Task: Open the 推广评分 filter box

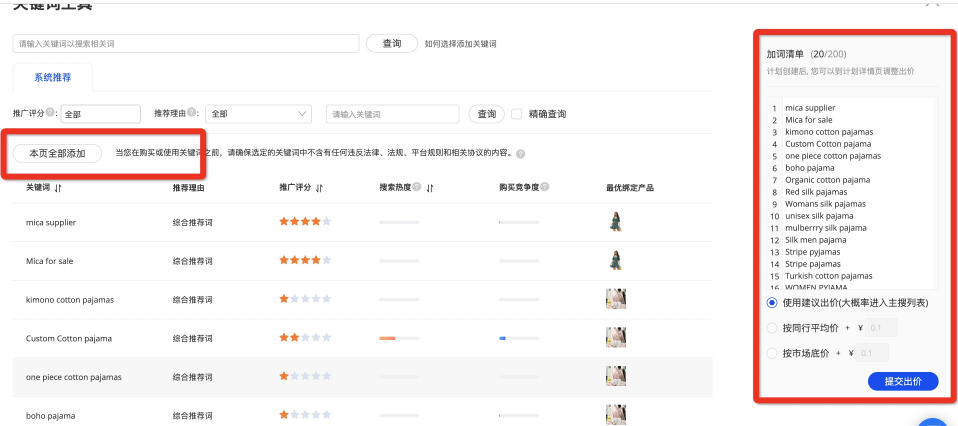Action: pos(100,114)
